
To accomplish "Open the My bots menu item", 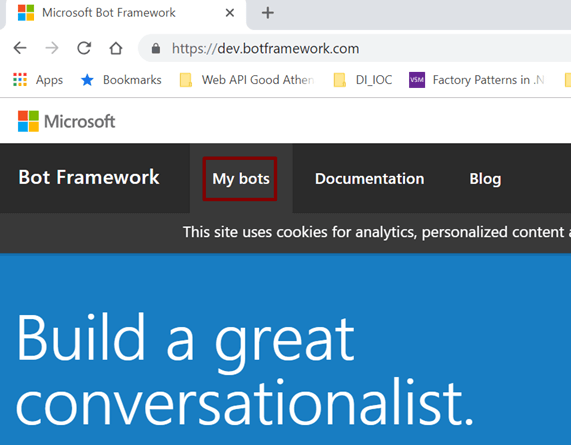I will [241, 179].
